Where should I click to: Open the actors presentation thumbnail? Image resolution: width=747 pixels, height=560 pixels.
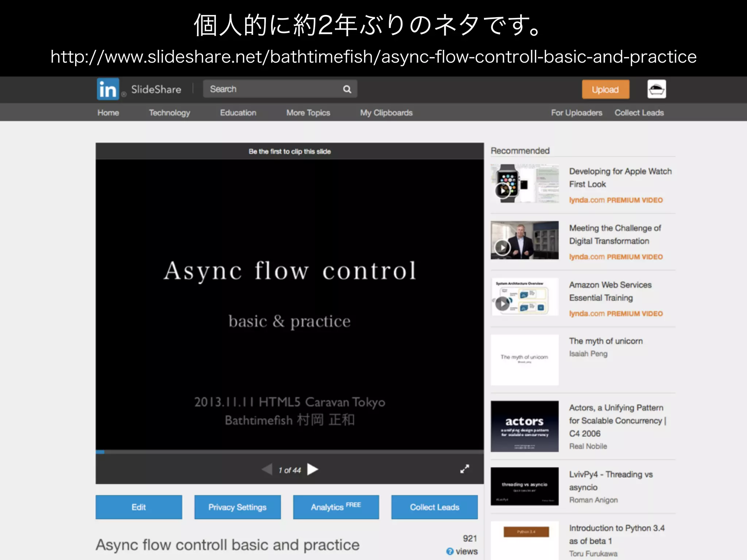click(525, 427)
